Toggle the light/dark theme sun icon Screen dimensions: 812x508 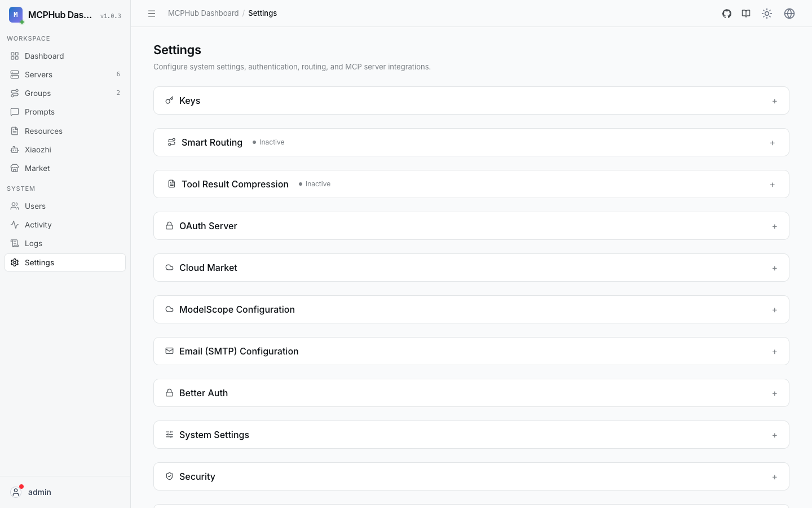pos(767,14)
